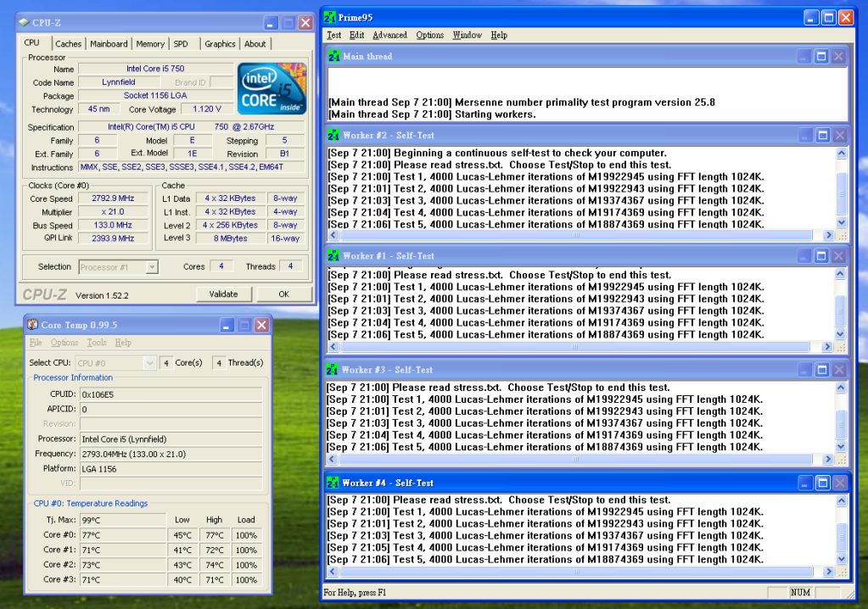Image resolution: width=868 pixels, height=609 pixels.
Task: Open the Options menu in Prime95
Action: (430, 35)
